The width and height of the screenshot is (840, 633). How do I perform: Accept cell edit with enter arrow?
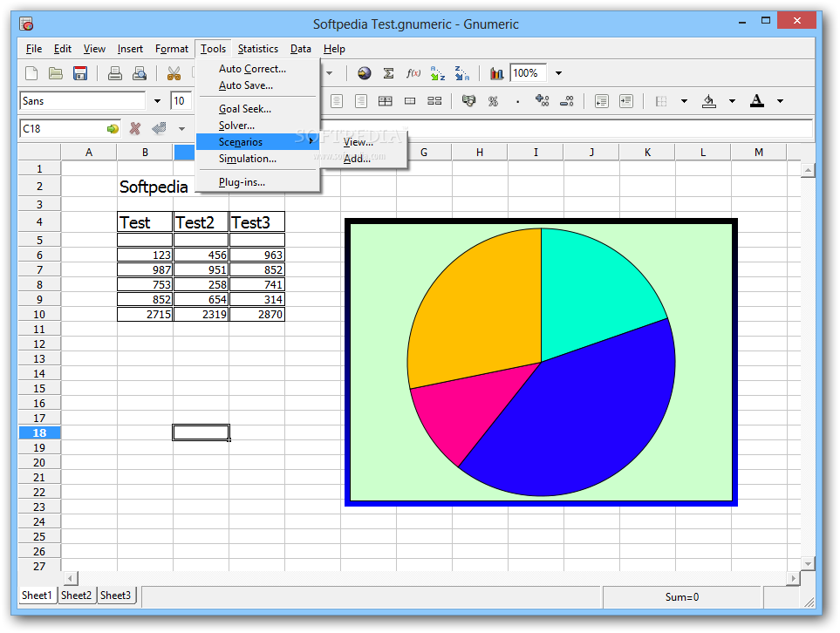pos(159,128)
